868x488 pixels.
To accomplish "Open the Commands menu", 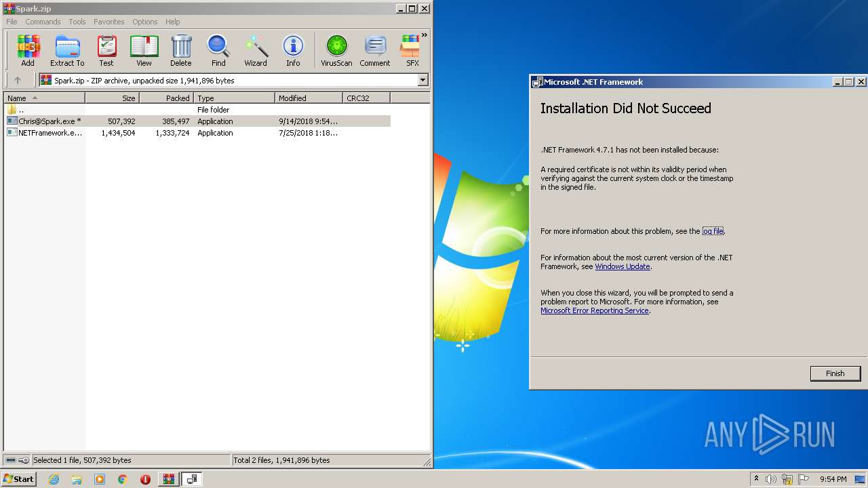I will [x=43, y=22].
